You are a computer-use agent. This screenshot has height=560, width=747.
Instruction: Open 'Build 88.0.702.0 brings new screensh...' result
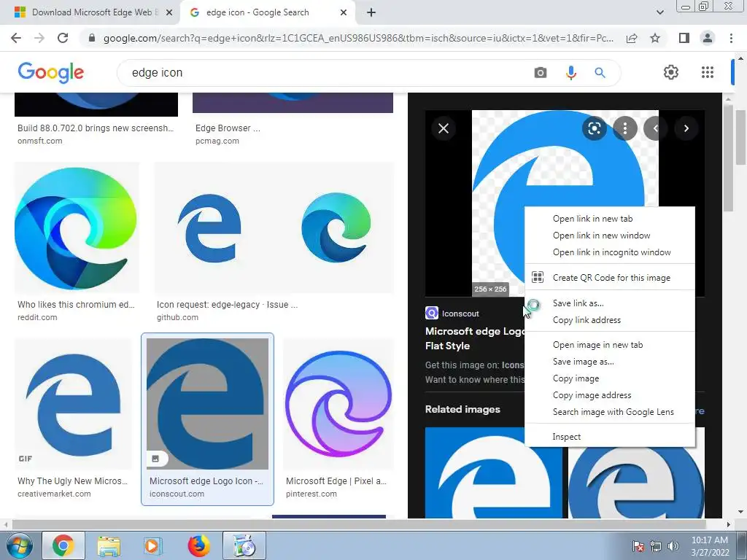point(96,128)
